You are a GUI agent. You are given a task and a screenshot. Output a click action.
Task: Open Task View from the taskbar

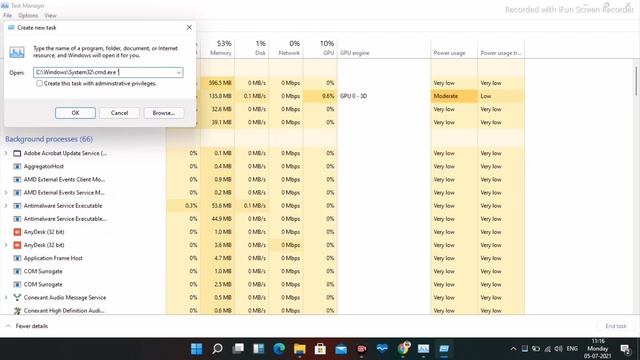pos(238,349)
